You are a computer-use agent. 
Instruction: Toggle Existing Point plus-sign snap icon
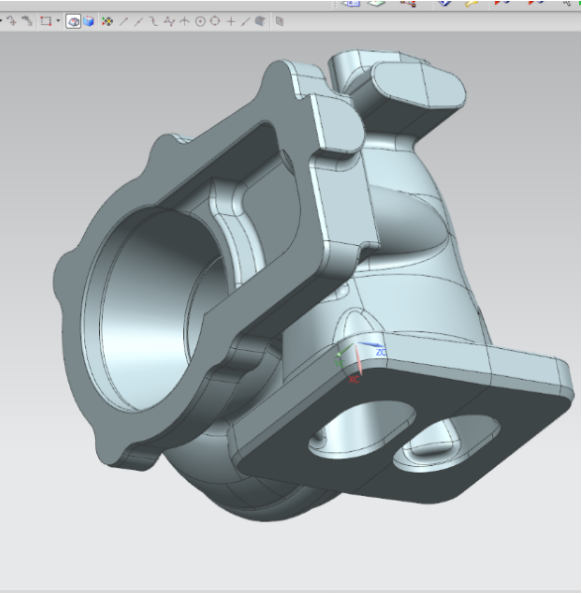point(231,22)
